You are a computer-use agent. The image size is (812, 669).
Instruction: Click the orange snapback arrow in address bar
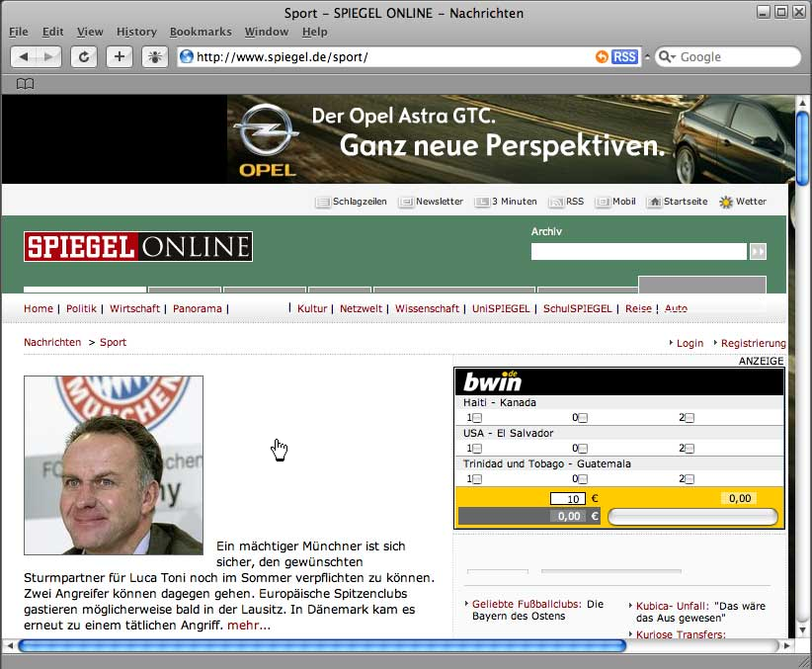coord(602,56)
